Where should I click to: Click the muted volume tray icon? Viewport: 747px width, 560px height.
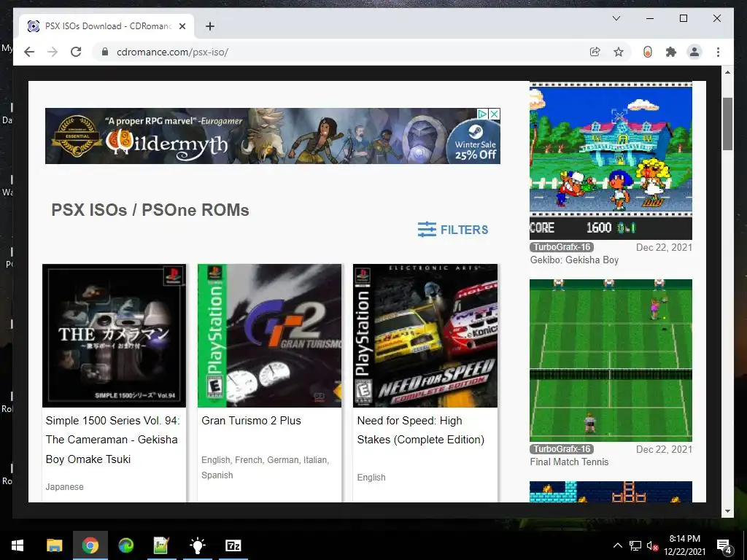tap(652, 545)
